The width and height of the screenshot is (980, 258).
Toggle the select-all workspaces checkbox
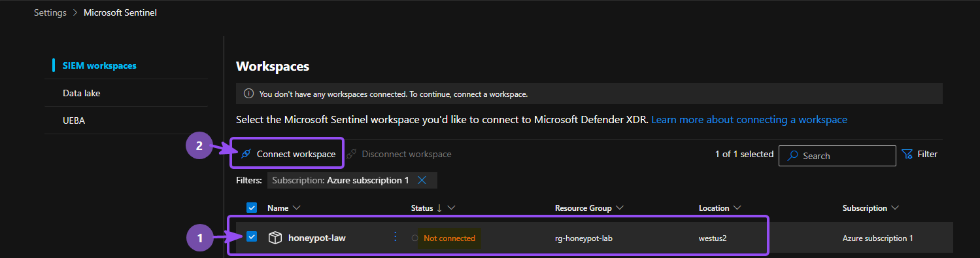[x=252, y=208]
